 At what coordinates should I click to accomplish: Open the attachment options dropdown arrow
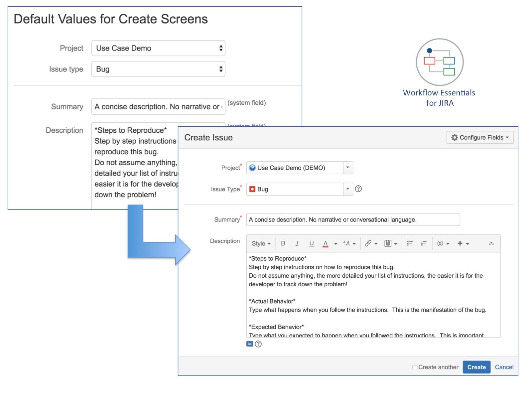(396, 244)
